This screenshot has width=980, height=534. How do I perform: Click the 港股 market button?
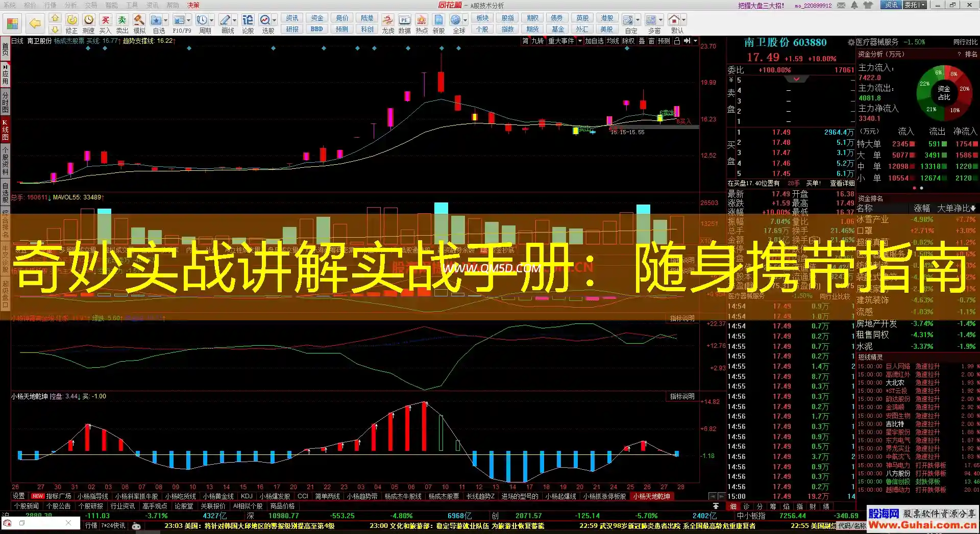click(x=607, y=18)
